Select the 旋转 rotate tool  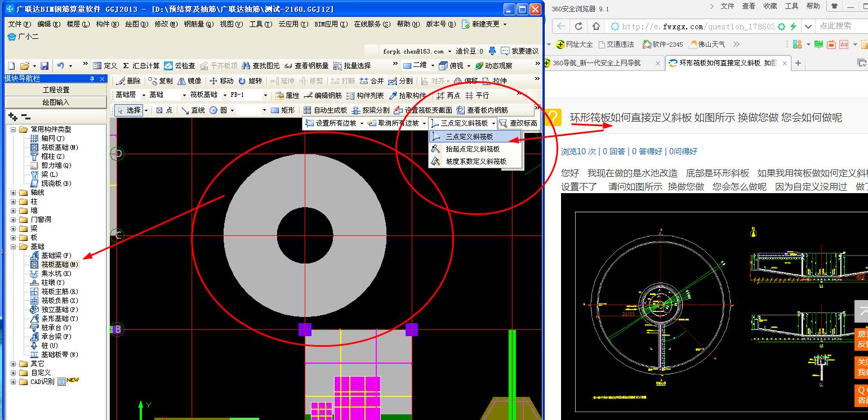point(250,81)
